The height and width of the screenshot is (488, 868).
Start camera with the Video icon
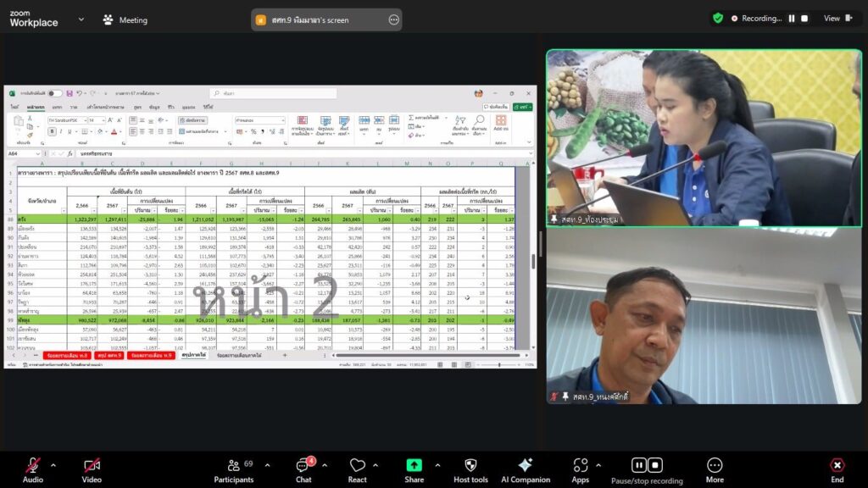pyautogui.click(x=92, y=465)
